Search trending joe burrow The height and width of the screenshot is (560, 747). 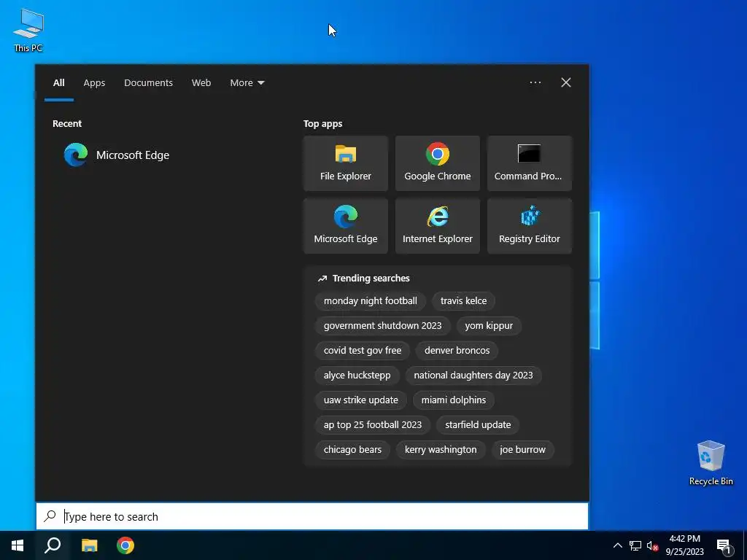tap(522, 449)
